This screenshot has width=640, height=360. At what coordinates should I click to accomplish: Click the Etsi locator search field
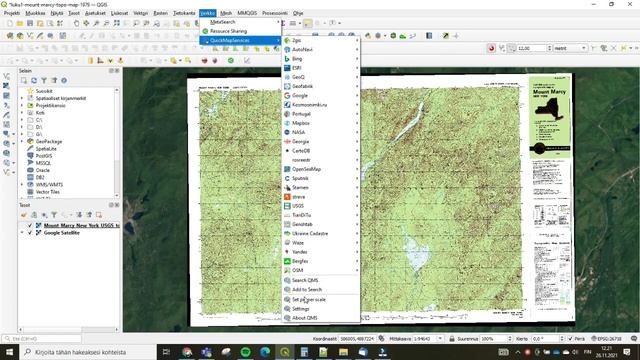click(x=42, y=339)
